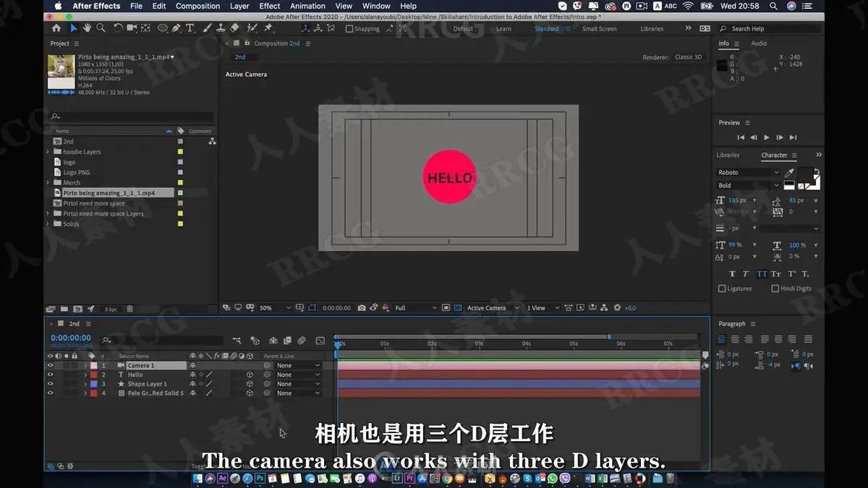The width and height of the screenshot is (868, 488).
Task: Open the 50% magnification dropdown
Action: coord(275,308)
